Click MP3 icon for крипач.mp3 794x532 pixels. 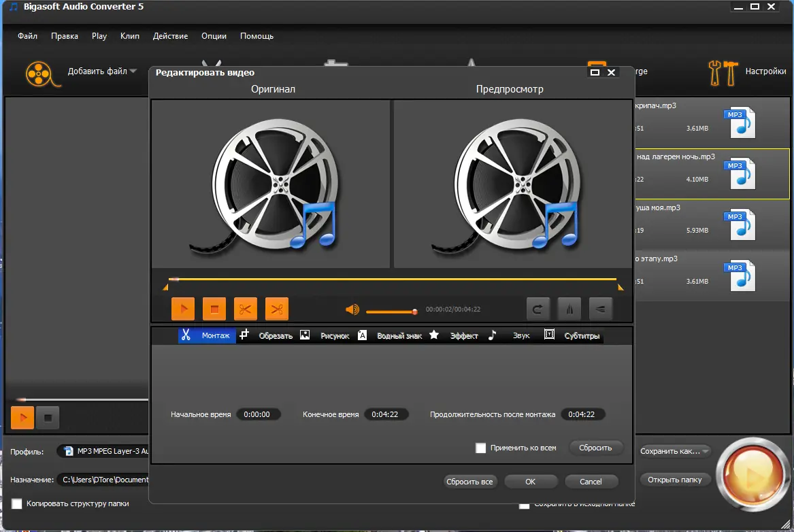pyautogui.click(x=740, y=122)
